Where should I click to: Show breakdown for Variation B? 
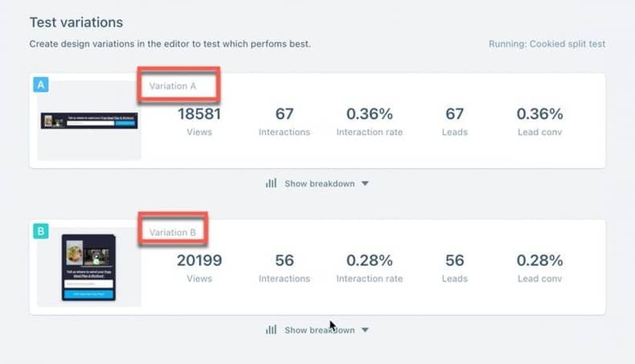(x=320, y=330)
